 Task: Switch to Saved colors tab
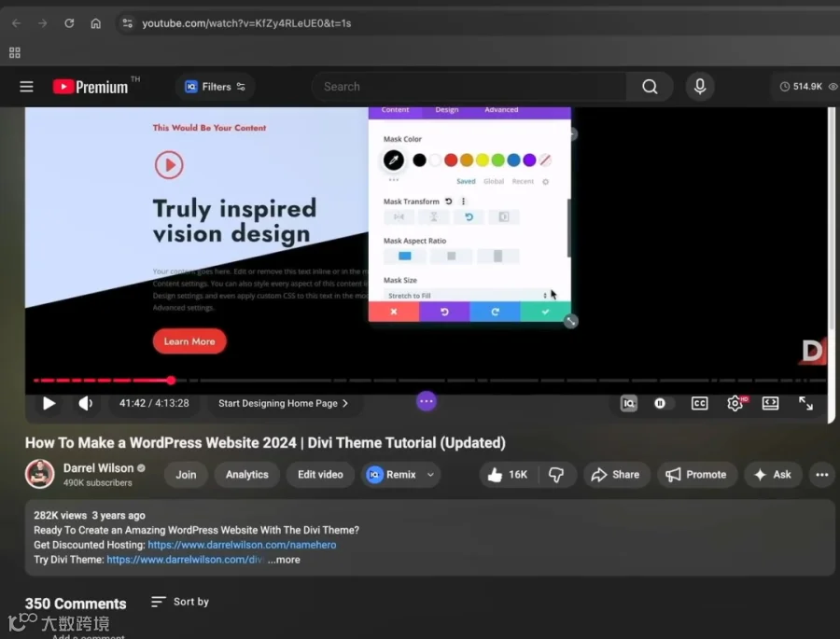[466, 182]
